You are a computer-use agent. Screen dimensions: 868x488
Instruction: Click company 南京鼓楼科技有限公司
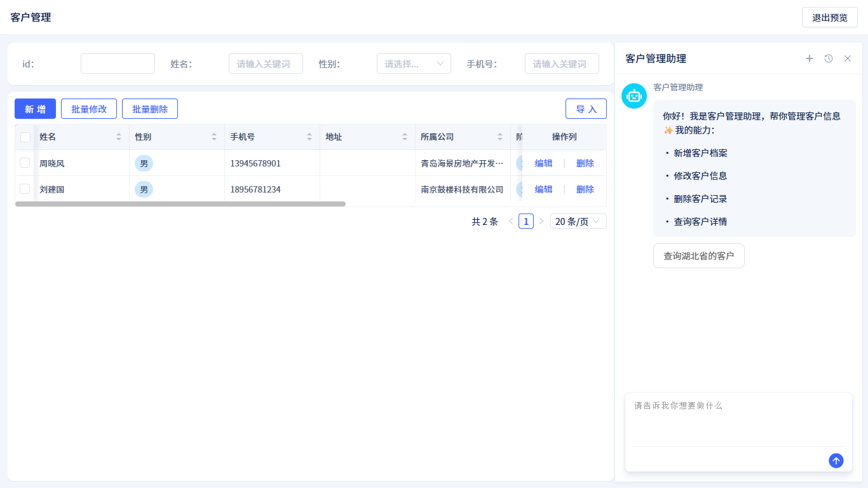pos(462,189)
